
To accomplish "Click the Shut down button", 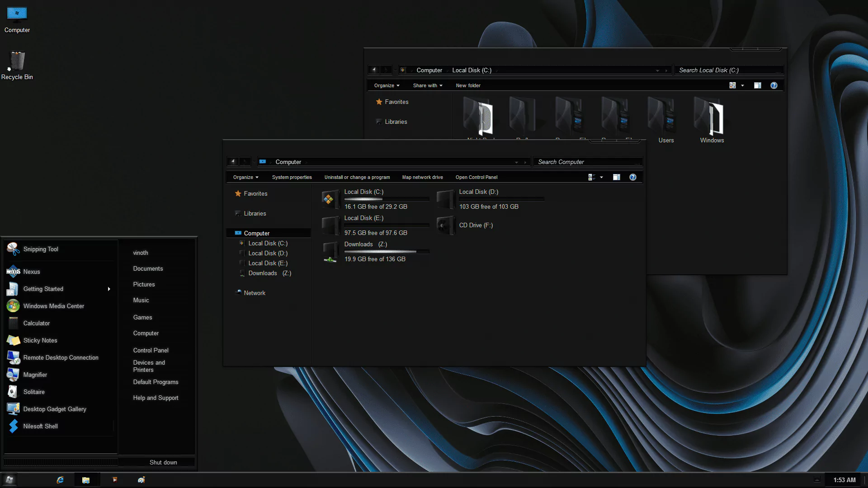I will point(163,462).
